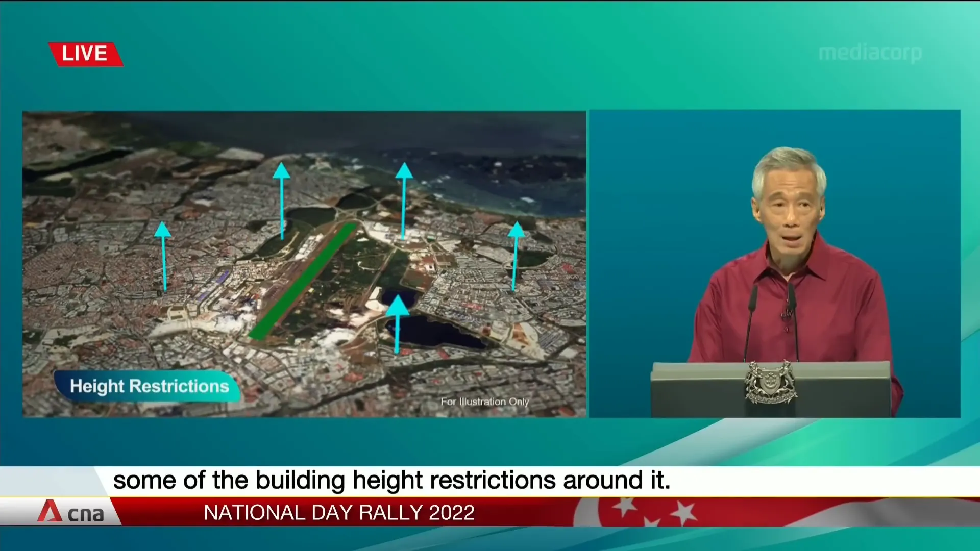Click the cna logo in the lower banner
Image resolution: width=980 pixels, height=551 pixels.
click(70, 512)
